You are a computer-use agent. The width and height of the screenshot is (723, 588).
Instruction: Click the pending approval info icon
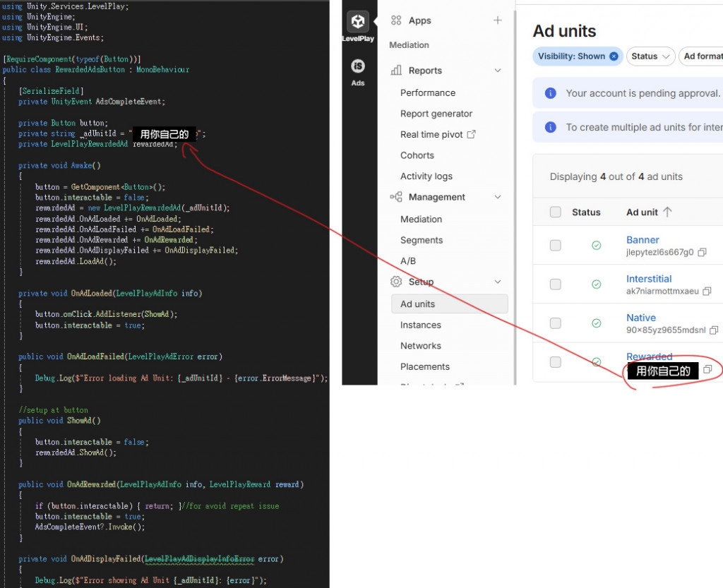(550, 93)
